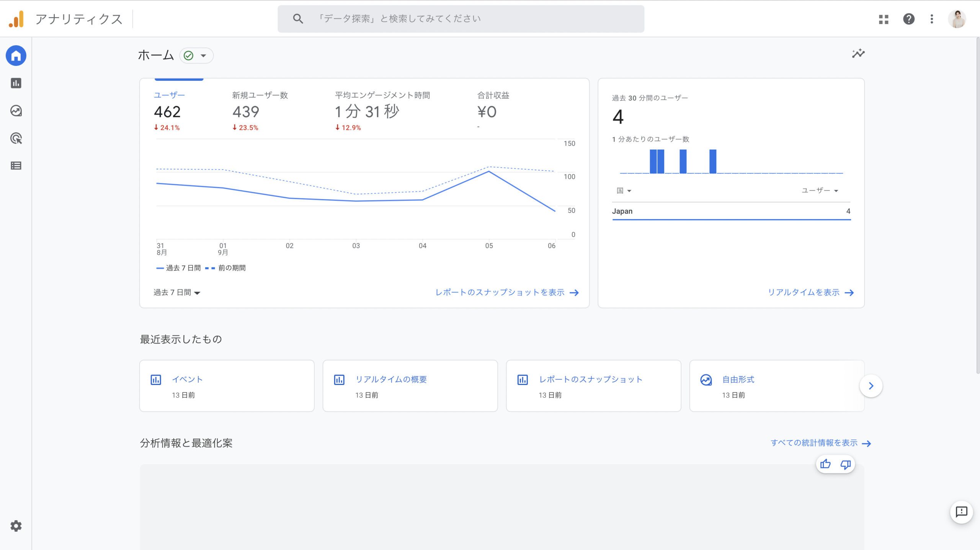The image size is (980, 550).
Task: Click the user profile avatar
Action: 957,19
